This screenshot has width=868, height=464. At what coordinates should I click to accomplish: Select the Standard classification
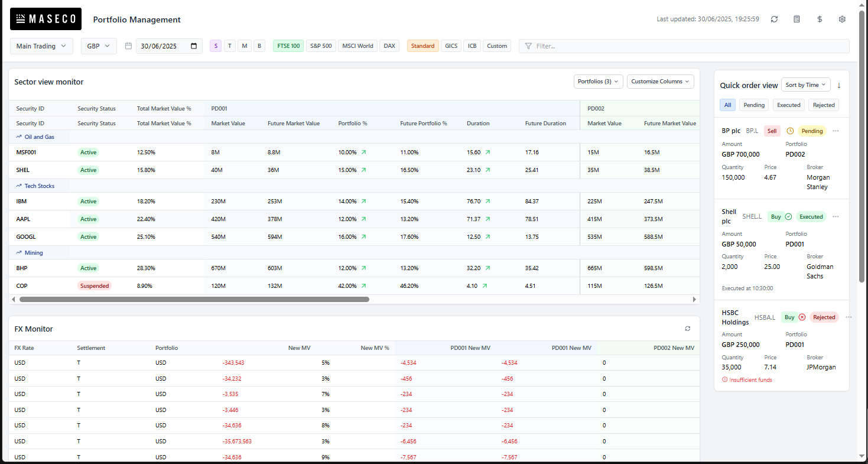(423, 46)
